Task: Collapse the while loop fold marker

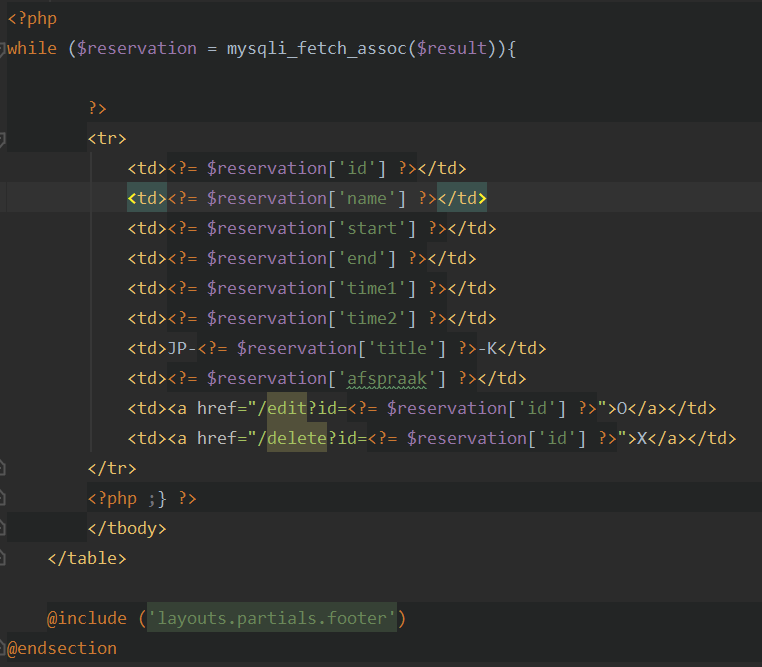Action: pos(2,49)
